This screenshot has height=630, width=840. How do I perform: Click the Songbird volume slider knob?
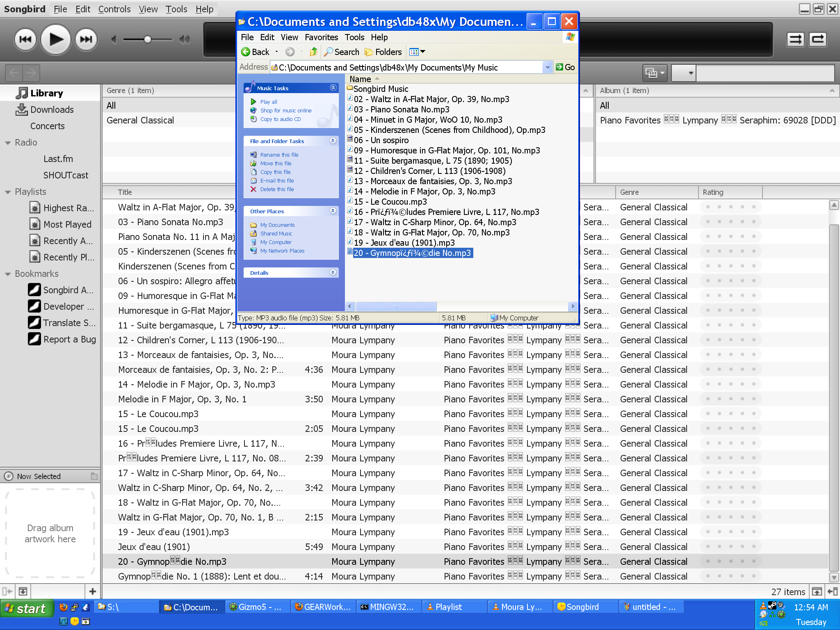(x=147, y=39)
